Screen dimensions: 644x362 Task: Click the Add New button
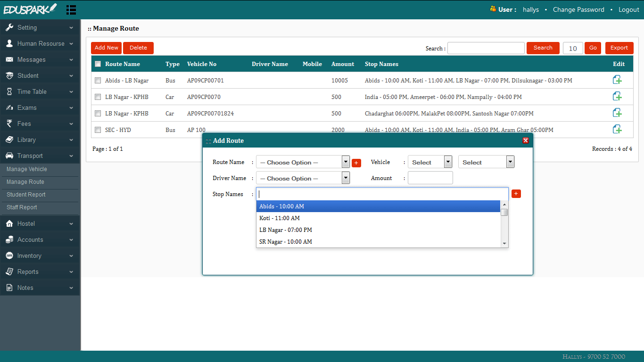tap(106, 48)
